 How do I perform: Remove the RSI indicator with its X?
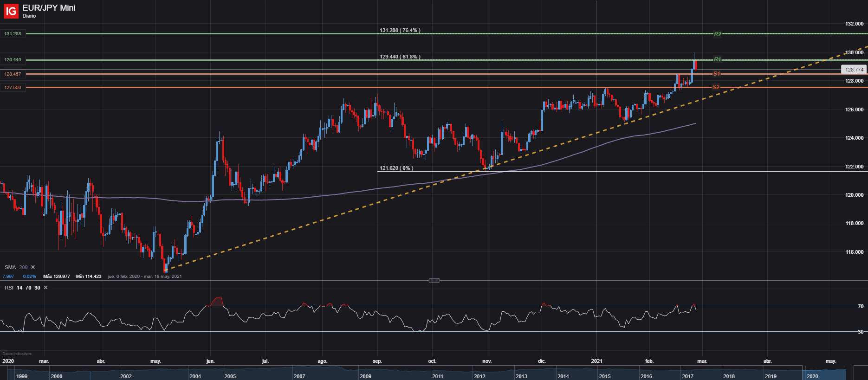45,288
